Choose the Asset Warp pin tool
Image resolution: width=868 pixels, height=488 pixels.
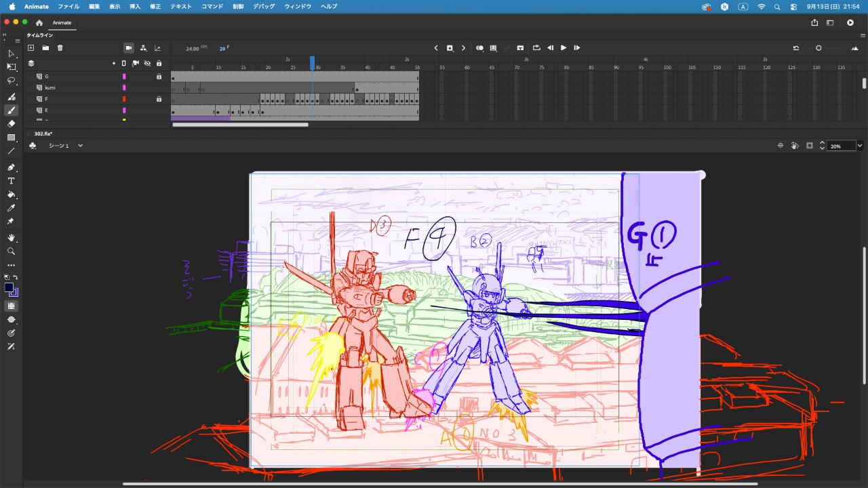11,222
